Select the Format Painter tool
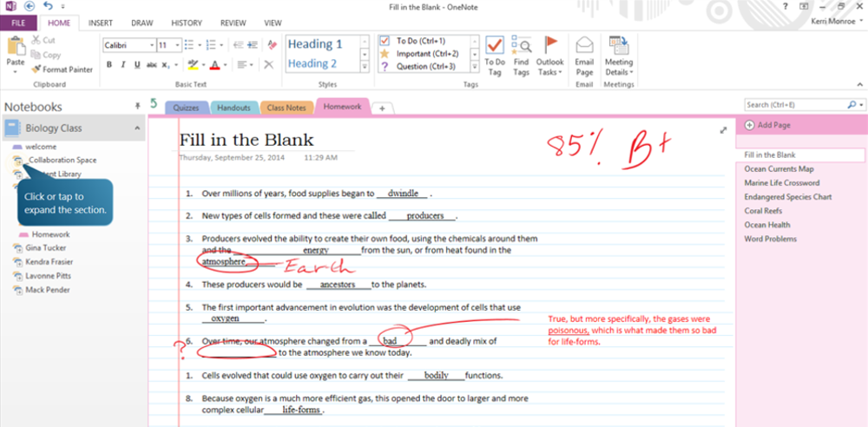 pyautogui.click(x=62, y=69)
